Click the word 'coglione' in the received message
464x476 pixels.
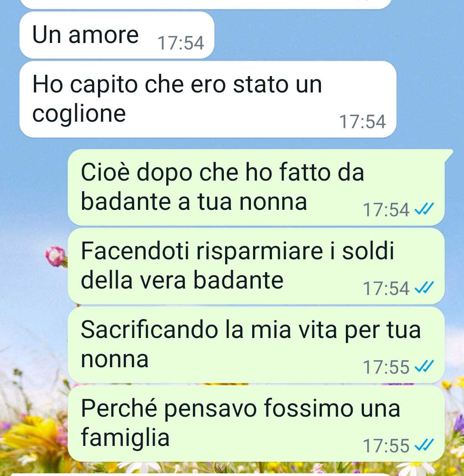[x=79, y=114]
